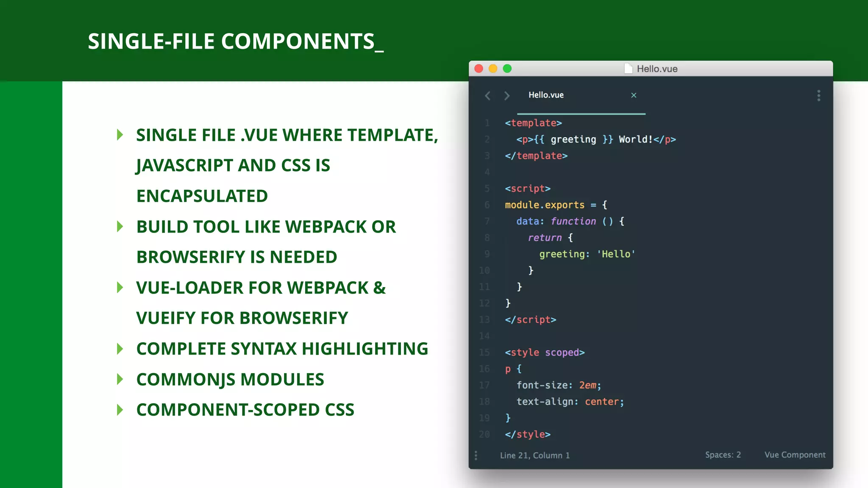
Task: Click the <style scoped> tag
Action: (545, 352)
